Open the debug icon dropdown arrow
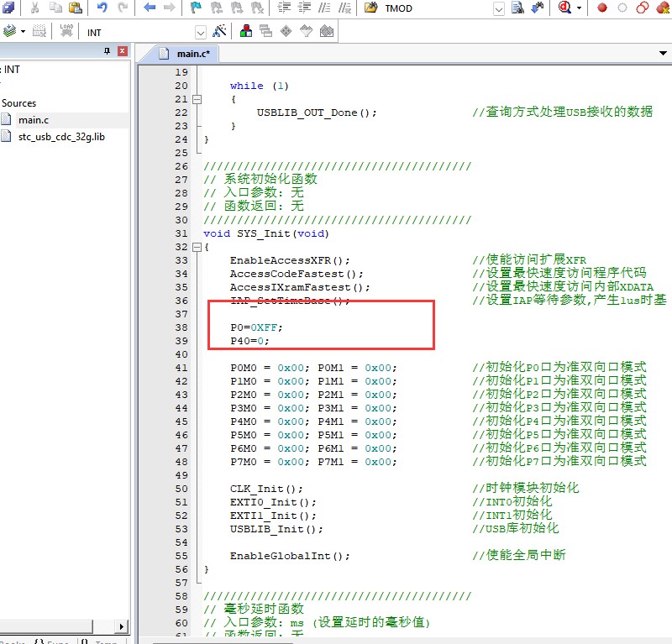The height and width of the screenshot is (644, 672). coord(580,8)
